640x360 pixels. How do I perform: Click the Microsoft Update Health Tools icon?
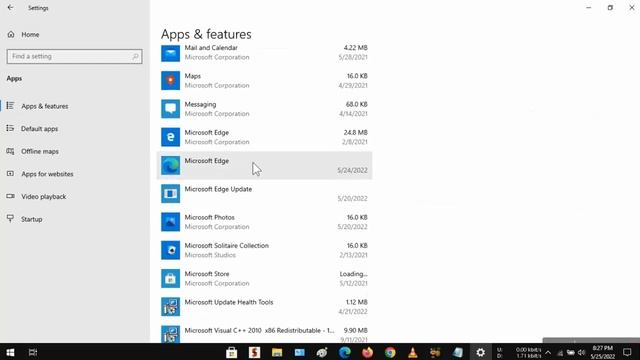coord(170,307)
